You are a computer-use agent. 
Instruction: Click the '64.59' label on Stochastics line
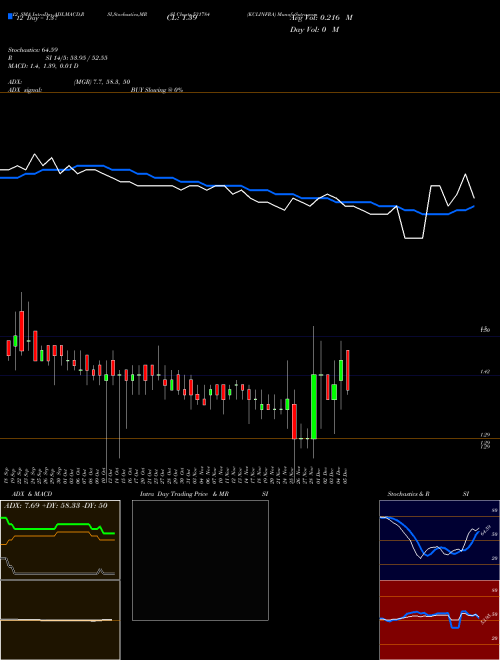(486, 530)
